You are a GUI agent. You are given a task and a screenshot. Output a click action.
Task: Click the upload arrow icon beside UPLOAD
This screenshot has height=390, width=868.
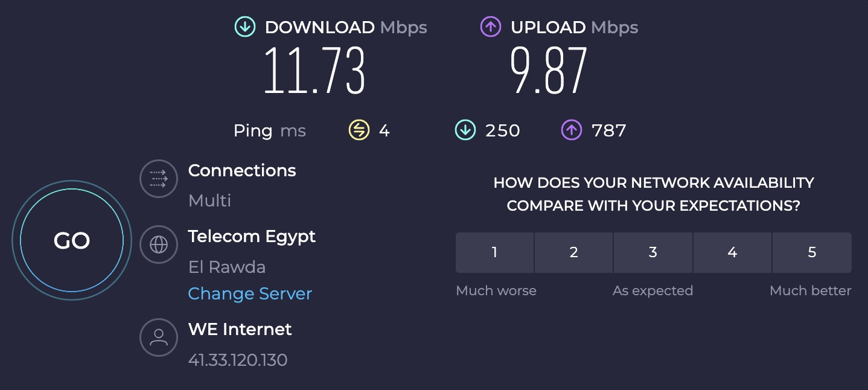490,27
